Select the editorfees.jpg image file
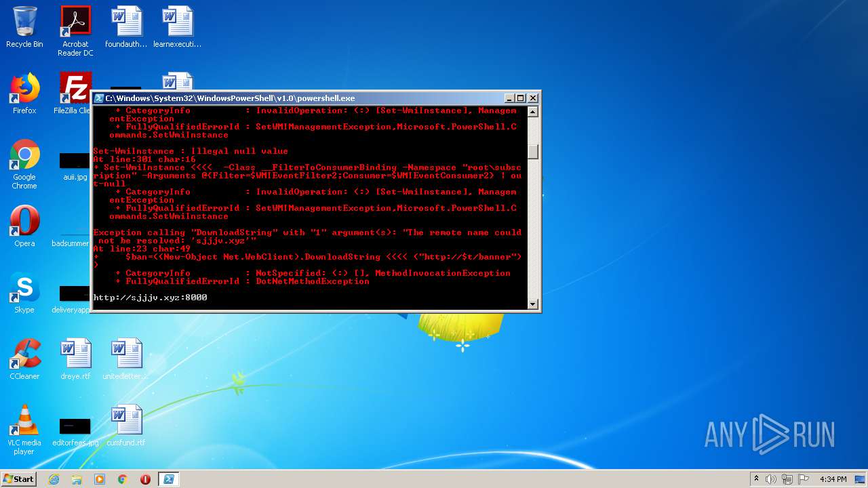 point(75,432)
